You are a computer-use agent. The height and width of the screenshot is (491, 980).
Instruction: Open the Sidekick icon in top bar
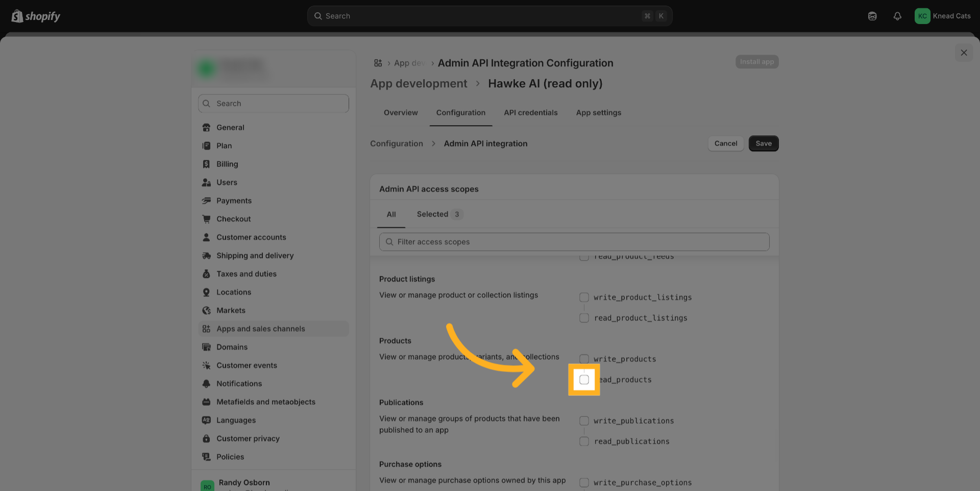pyautogui.click(x=872, y=16)
